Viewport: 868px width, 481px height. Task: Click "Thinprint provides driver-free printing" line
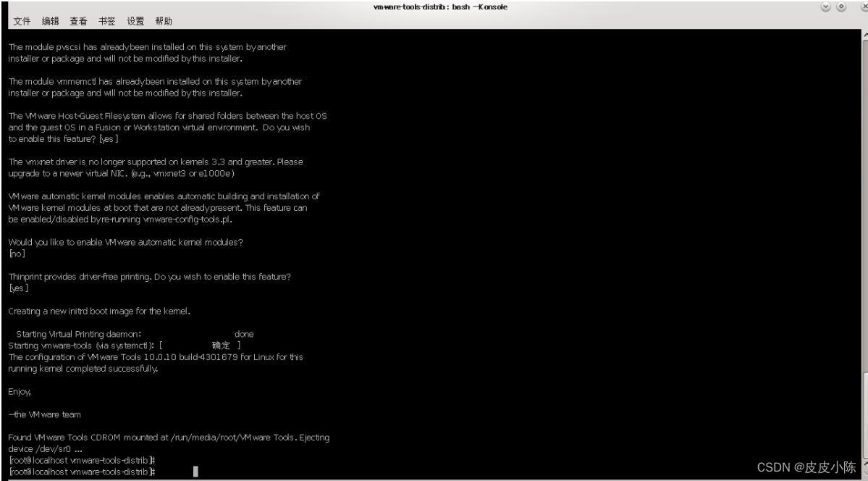[149, 277]
